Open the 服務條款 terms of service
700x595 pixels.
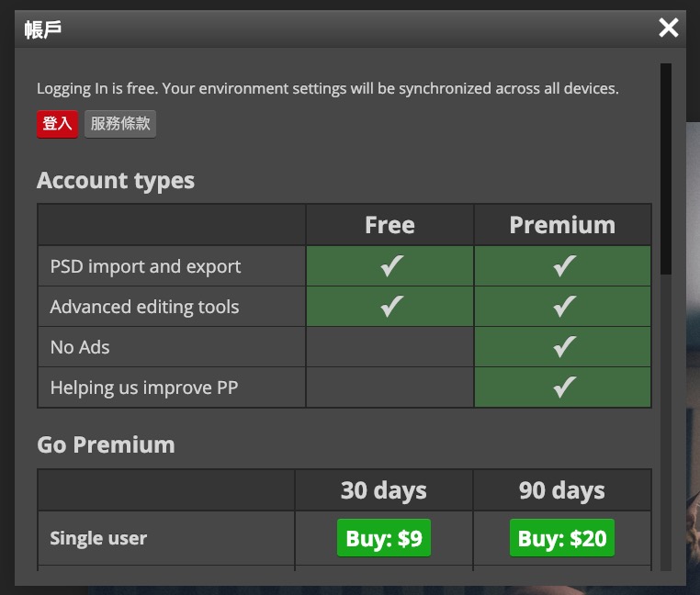tap(120, 124)
